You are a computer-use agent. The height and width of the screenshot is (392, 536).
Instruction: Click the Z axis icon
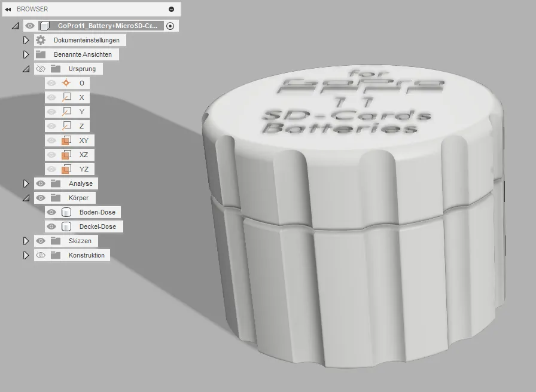click(x=66, y=126)
